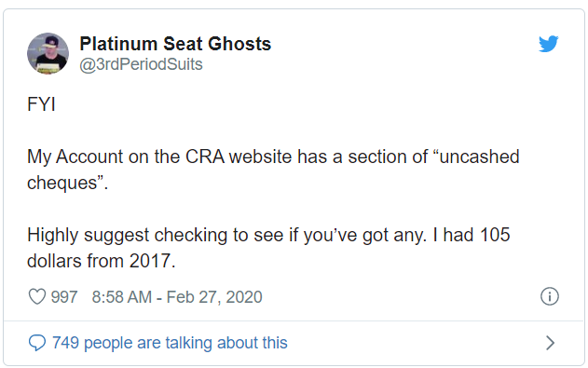Click the FYI line of the tweet
The height and width of the screenshot is (368, 588).
coord(41,104)
